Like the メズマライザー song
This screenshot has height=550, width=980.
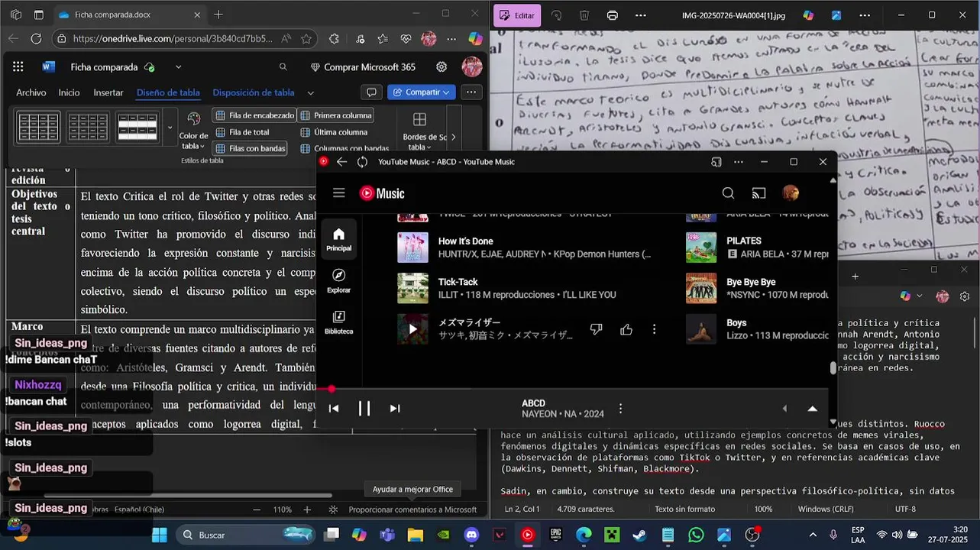(626, 329)
